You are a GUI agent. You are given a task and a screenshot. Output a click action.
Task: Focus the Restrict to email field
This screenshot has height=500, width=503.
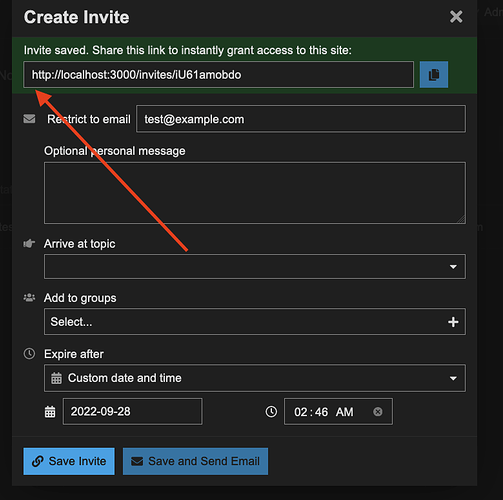pyautogui.click(x=301, y=119)
